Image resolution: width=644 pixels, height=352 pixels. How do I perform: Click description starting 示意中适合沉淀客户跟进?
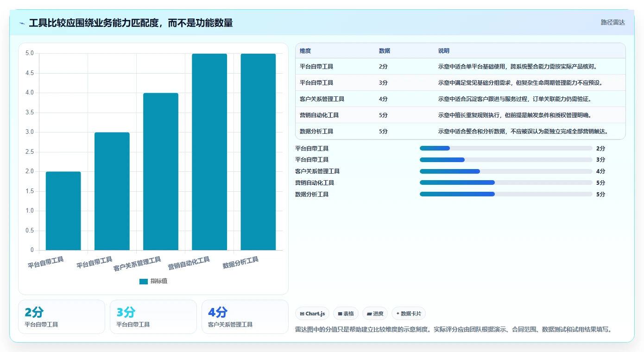(x=515, y=99)
